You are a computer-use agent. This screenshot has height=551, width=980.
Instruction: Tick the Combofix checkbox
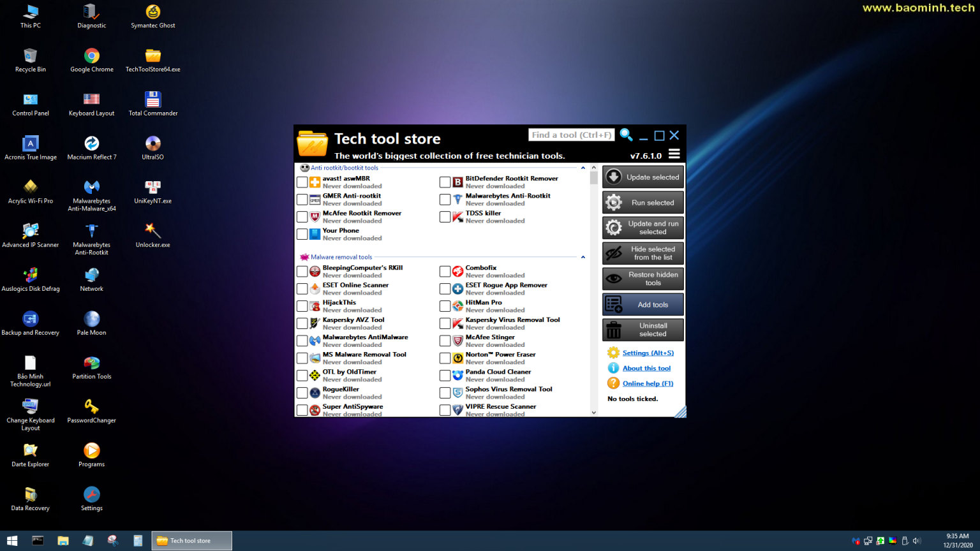pos(445,272)
